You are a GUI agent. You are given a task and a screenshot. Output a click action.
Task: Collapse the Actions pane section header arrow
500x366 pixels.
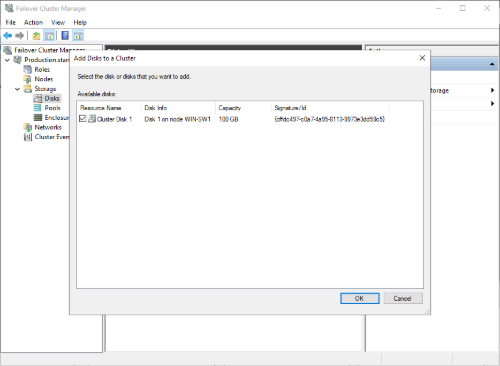tap(492, 64)
